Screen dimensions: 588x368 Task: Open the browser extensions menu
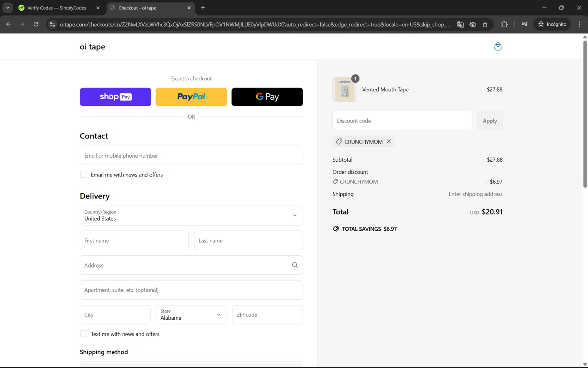click(x=504, y=24)
